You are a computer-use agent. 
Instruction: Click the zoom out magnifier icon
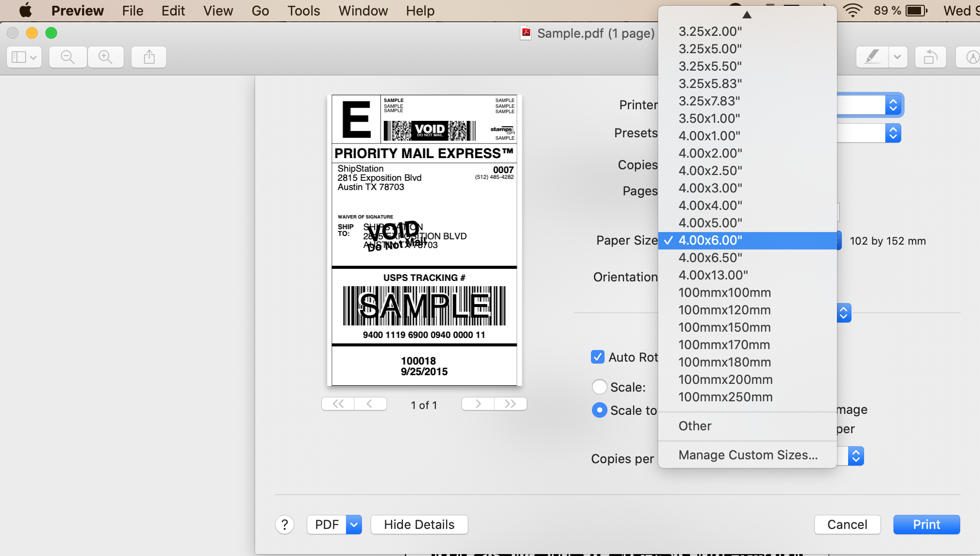coord(68,57)
